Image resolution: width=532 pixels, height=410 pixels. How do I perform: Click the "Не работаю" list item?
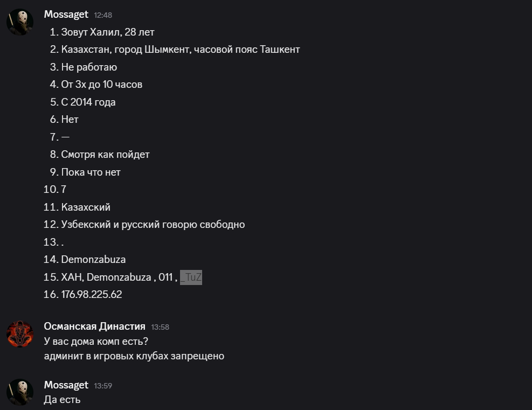click(89, 67)
